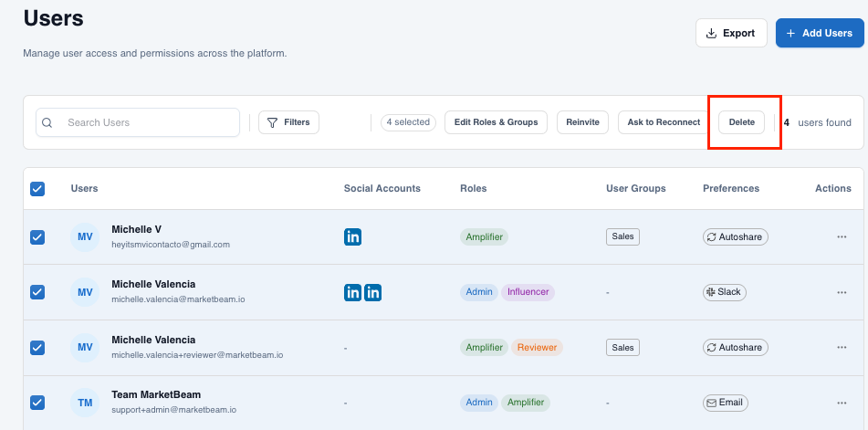
Task: Click email support+admin@marketbeam.io
Action: pos(173,410)
